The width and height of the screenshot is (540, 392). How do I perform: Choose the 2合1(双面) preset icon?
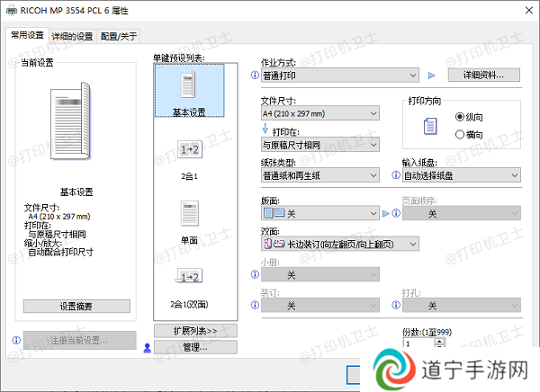point(189,276)
